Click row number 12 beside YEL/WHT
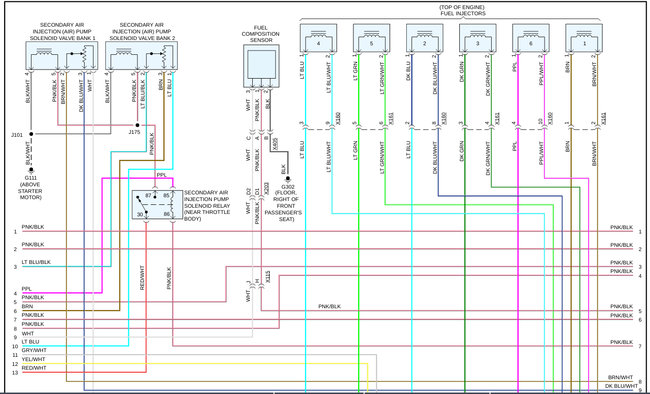 [x=15, y=364]
